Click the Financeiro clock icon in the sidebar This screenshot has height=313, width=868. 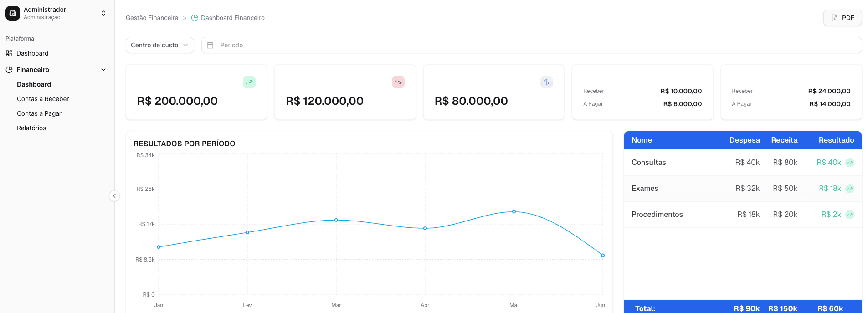point(8,69)
